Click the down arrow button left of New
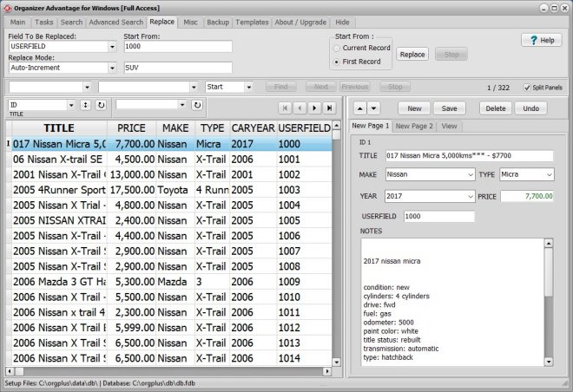 pos(373,108)
